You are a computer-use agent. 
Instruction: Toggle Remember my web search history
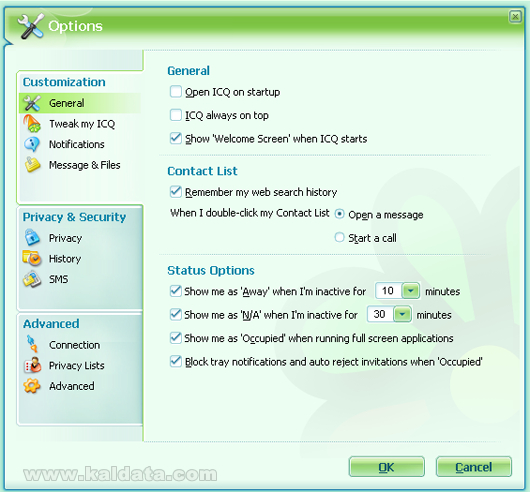(x=176, y=192)
